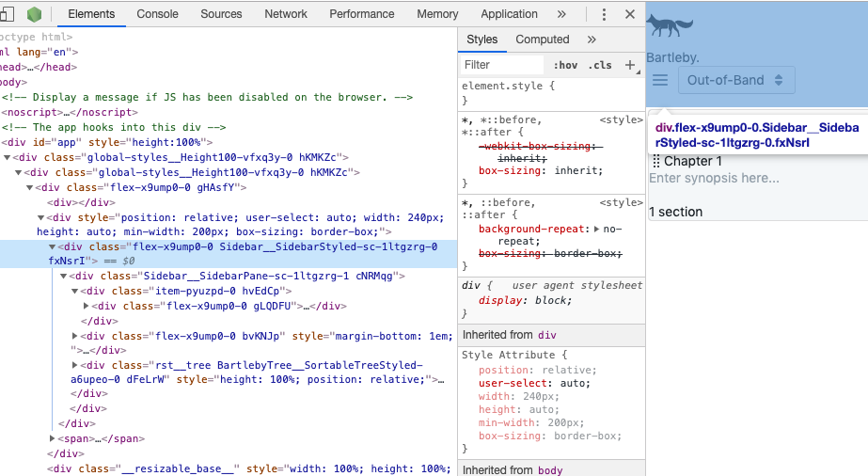Click the user-select: auto declaration
Screen dimensions: 868x476
click(x=534, y=383)
